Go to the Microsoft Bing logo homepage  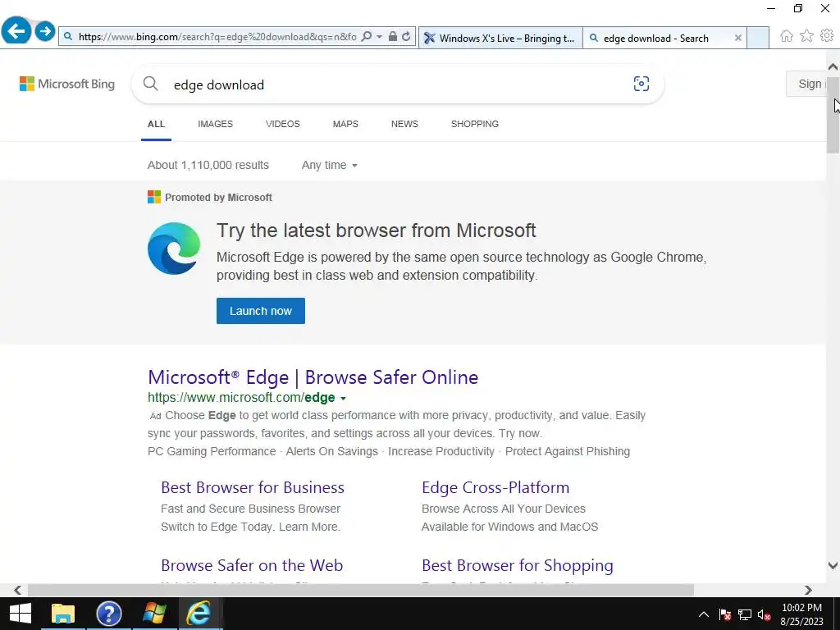[x=67, y=84]
